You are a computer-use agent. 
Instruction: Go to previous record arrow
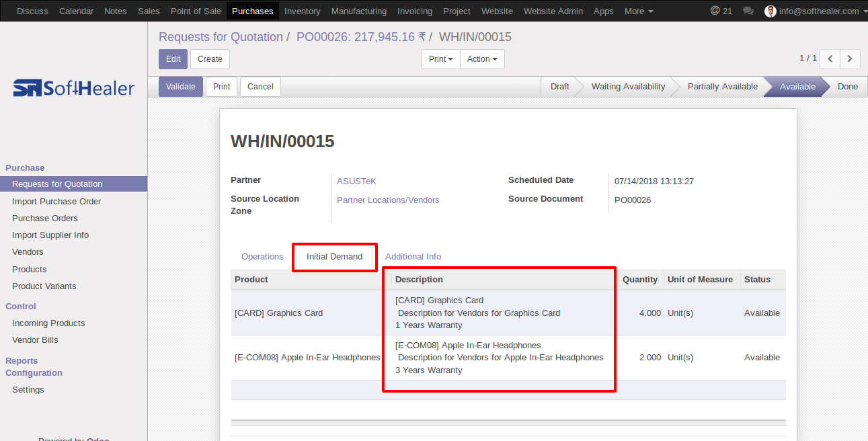pos(830,59)
